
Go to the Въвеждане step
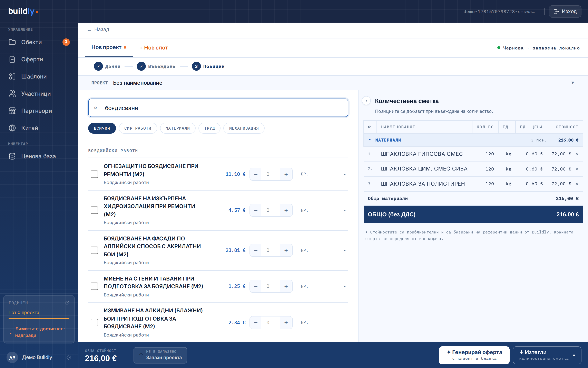click(x=156, y=66)
